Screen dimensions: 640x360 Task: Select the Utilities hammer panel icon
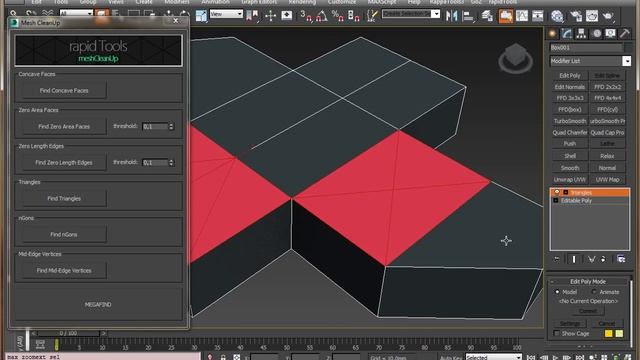[x=624, y=33]
